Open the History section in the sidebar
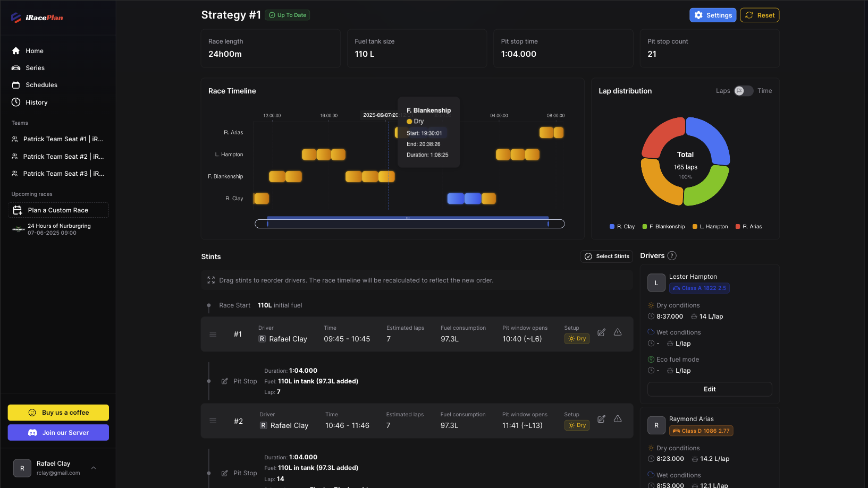The height and width of the screenshot is (488, 868). [36, 102]
